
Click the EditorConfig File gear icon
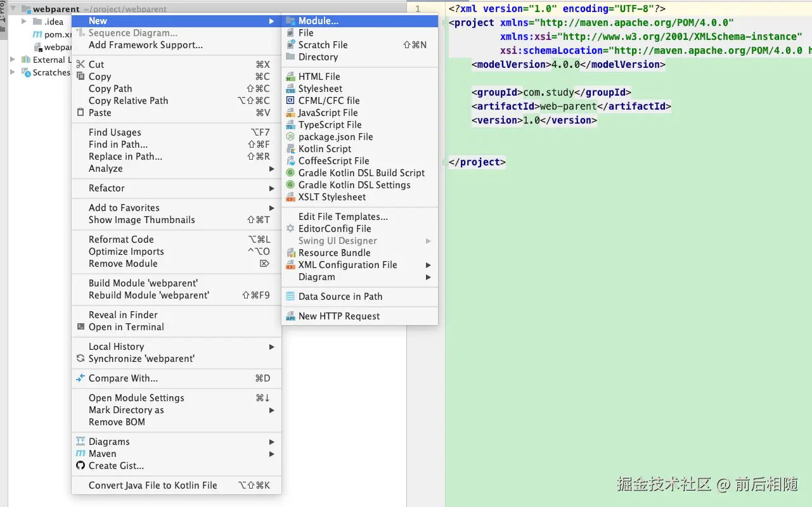(290, 229)
